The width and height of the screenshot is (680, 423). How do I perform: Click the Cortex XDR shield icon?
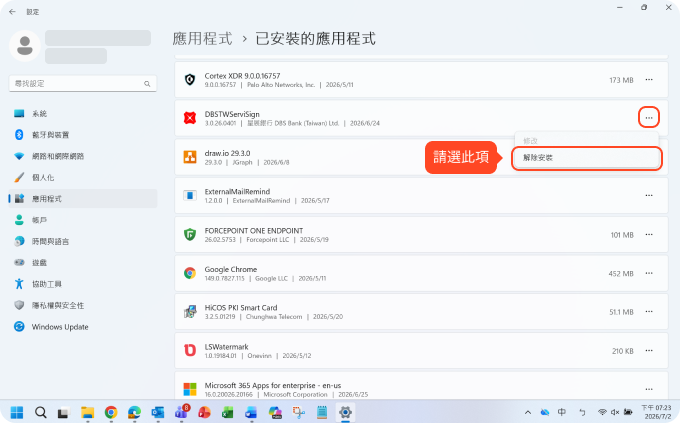pyautogui.click(x=190, y=80)
